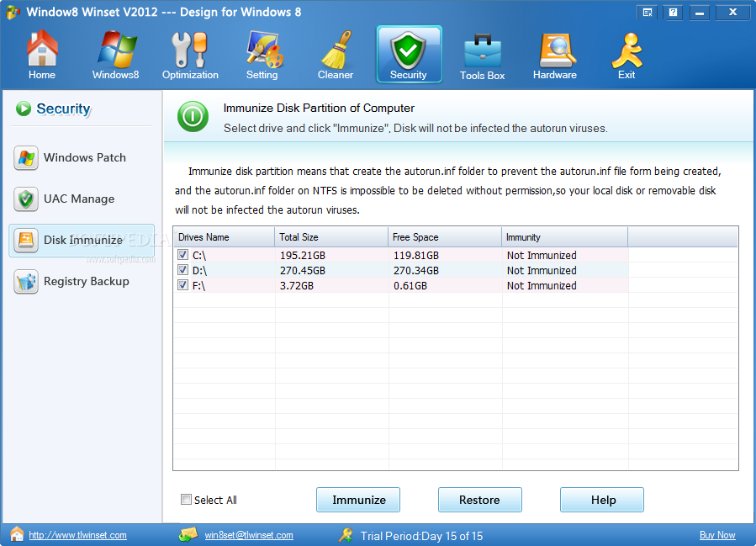Select the Security shield icon
The image size is (756, 546).
click(409, 51)
